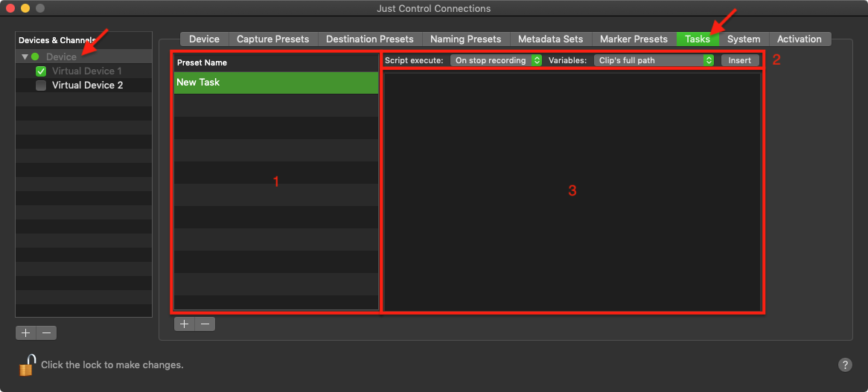Close the Just Control Connections window
This screenshot has width=868, height=392.
point(10,9)
